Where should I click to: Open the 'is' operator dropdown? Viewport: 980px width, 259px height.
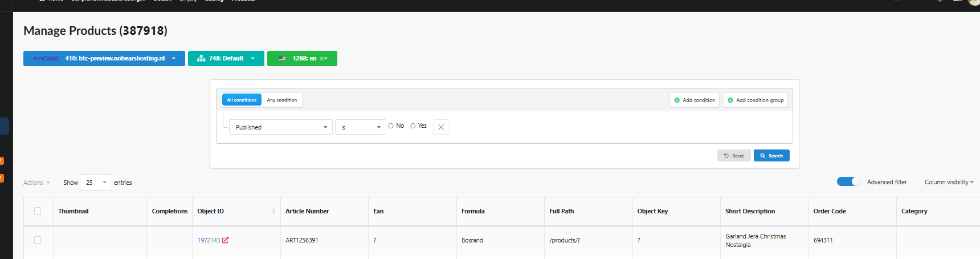pyautogui.click(x=361, y=127)
